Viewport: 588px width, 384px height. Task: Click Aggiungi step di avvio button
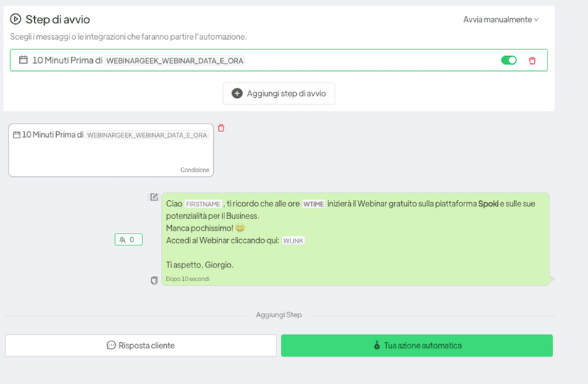click(x=278, y=94)
